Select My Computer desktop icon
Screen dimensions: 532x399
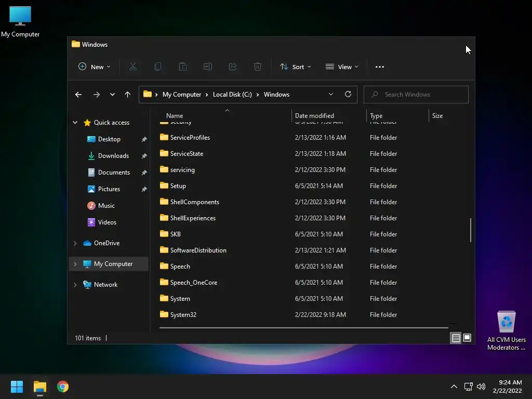pos(20,21)
